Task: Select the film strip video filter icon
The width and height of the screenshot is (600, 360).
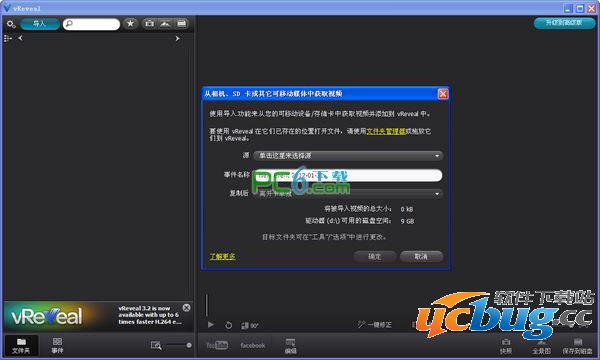Action: coord(181,24)
